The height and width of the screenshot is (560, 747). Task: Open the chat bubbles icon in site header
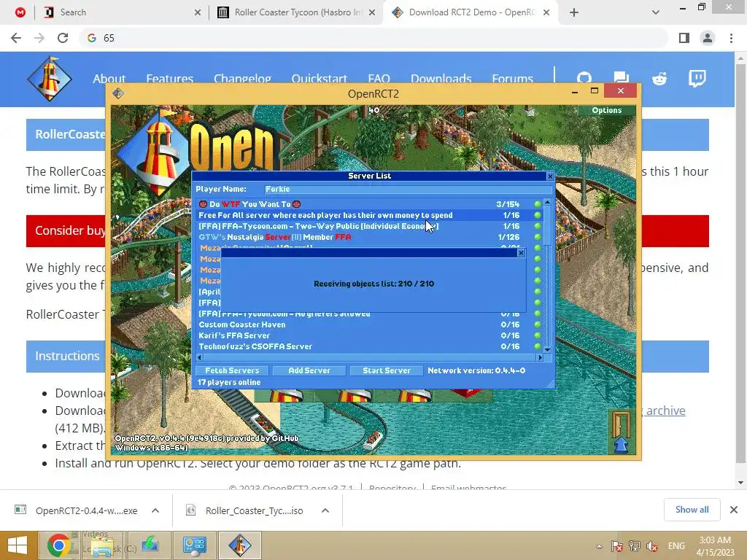(622, 79)
